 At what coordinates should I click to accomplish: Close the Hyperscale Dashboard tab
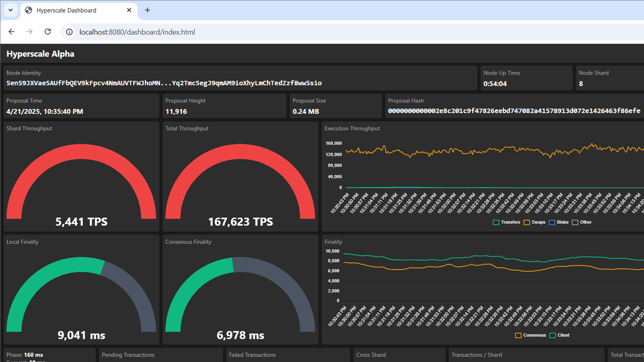coord(129,10)
